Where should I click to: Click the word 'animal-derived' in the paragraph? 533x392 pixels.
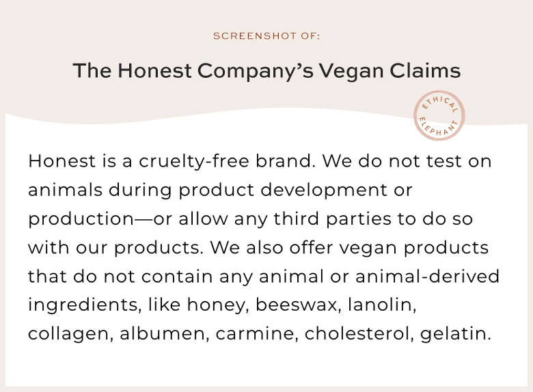click(427, 276)
